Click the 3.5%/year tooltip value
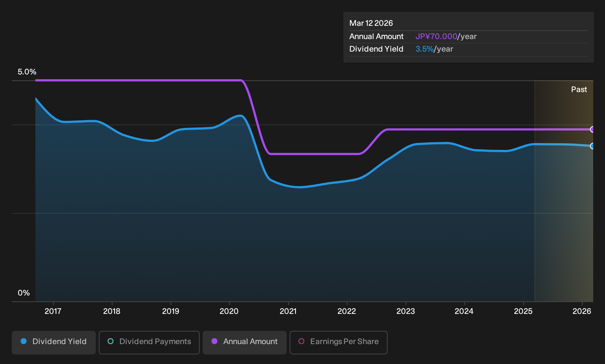The image size is (605, 364). (x=434, y=49)
